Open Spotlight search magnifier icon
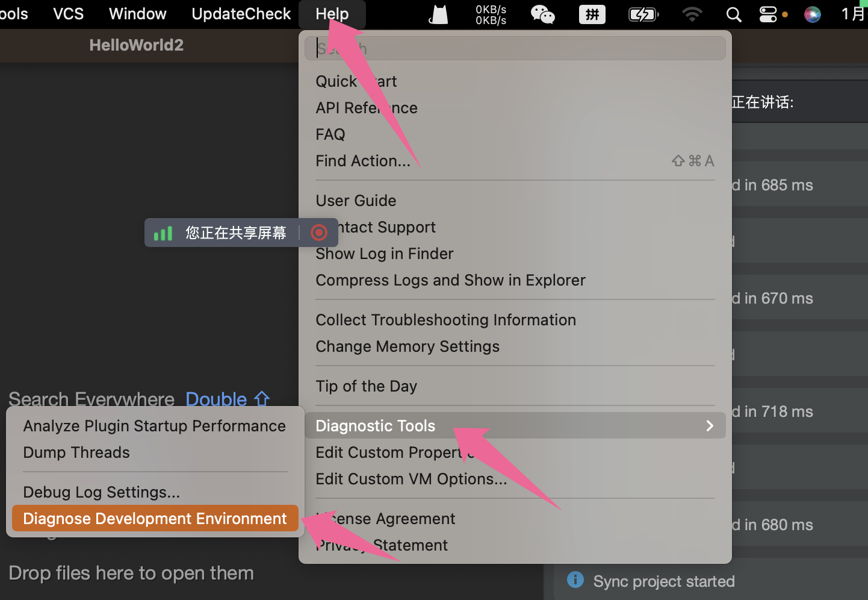Image resolution: width=868 pixels, height=600 pixels. (734, 14)
